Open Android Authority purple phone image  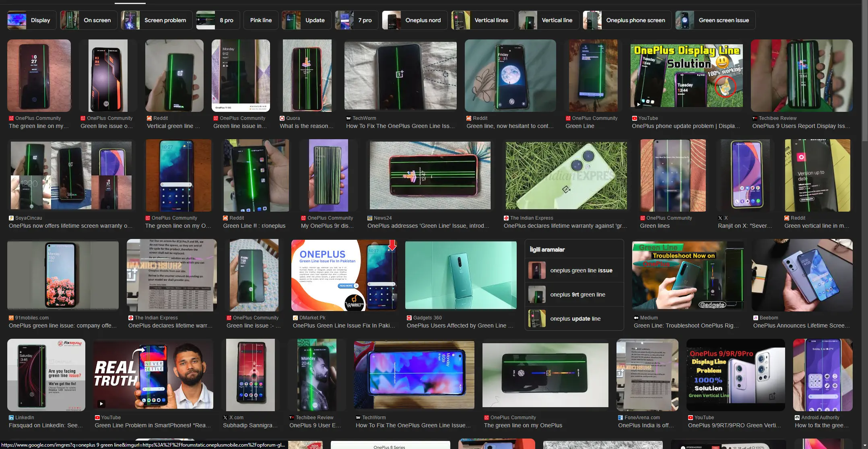pyautogui.click(x=823, y=375)
